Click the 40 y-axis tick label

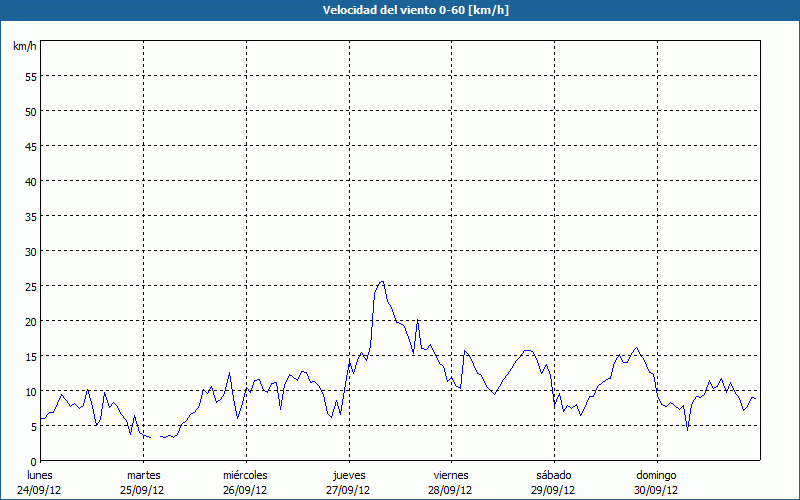tap(30, 181)
